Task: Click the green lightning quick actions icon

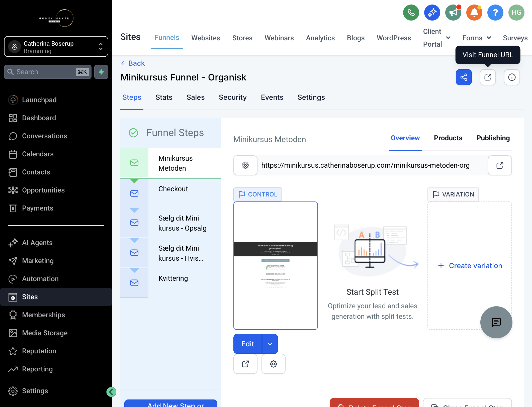Action: click(101, 72)
